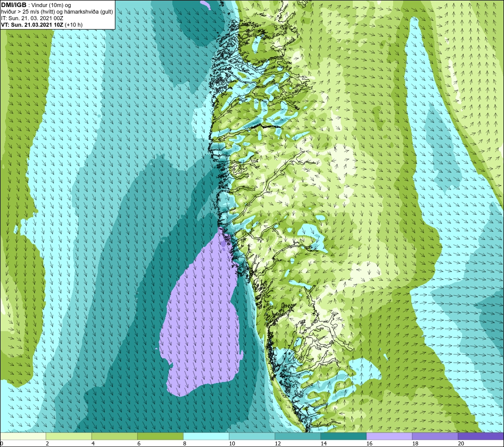Click the legend label '16'
Viewport: 504px width, 447px height.
click(x=369, y=443)
